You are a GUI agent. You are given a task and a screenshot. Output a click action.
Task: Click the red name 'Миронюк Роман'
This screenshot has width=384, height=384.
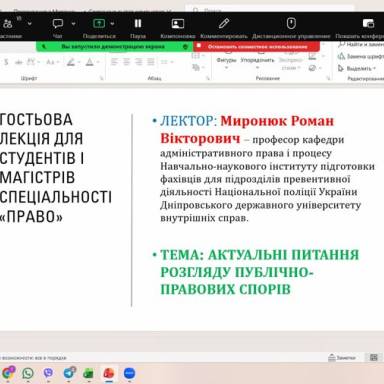277,121
